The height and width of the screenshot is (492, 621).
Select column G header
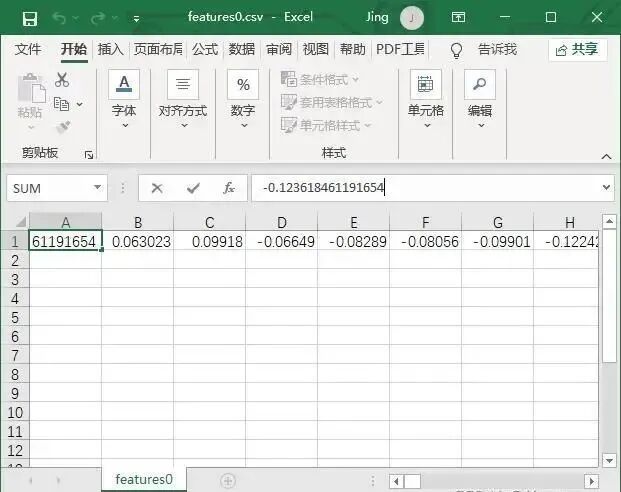[x=497, y=222]
